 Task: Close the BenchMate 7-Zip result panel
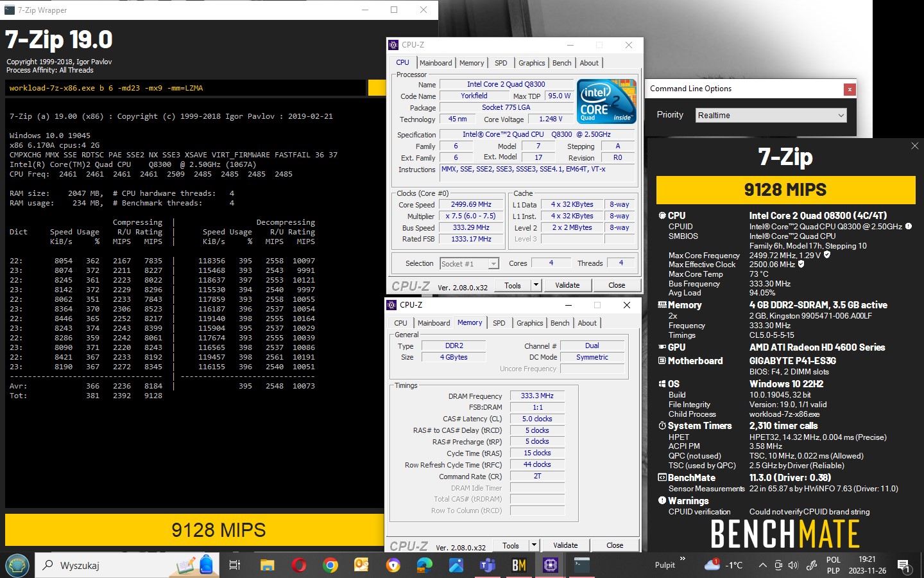click(915, 146)
